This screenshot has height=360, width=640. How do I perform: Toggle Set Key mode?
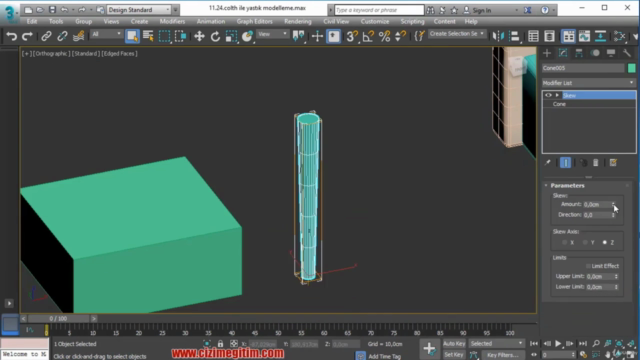(454, 355)
